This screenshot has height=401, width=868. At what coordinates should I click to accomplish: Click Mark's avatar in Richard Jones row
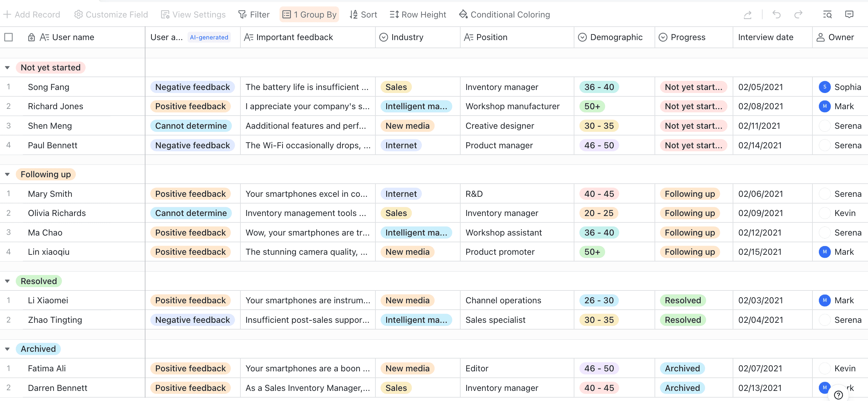[824, 106]
